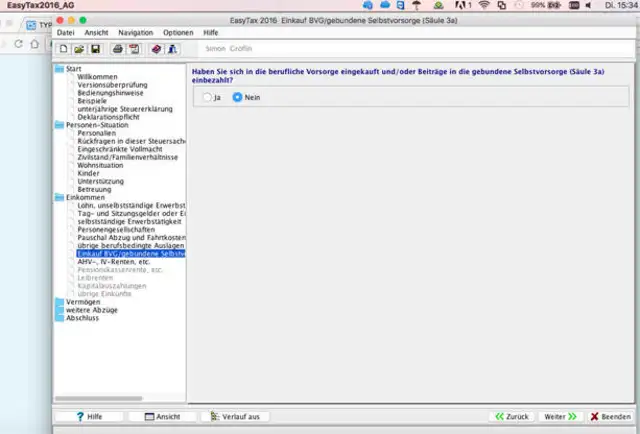
Task: Select Beispiele tree item
Action: click(92, 101)
